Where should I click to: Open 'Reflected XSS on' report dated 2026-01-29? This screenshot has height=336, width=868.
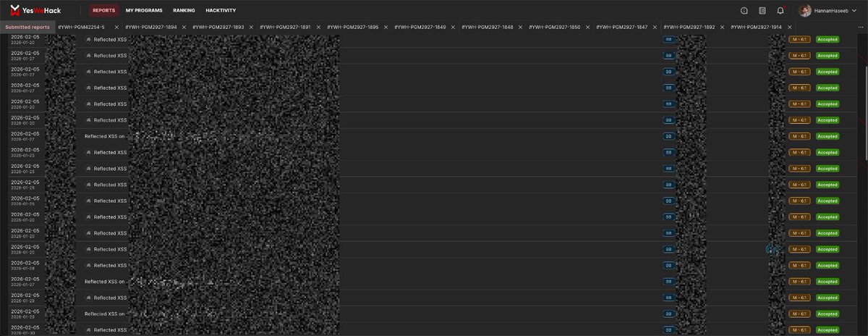tap(104, 314)
